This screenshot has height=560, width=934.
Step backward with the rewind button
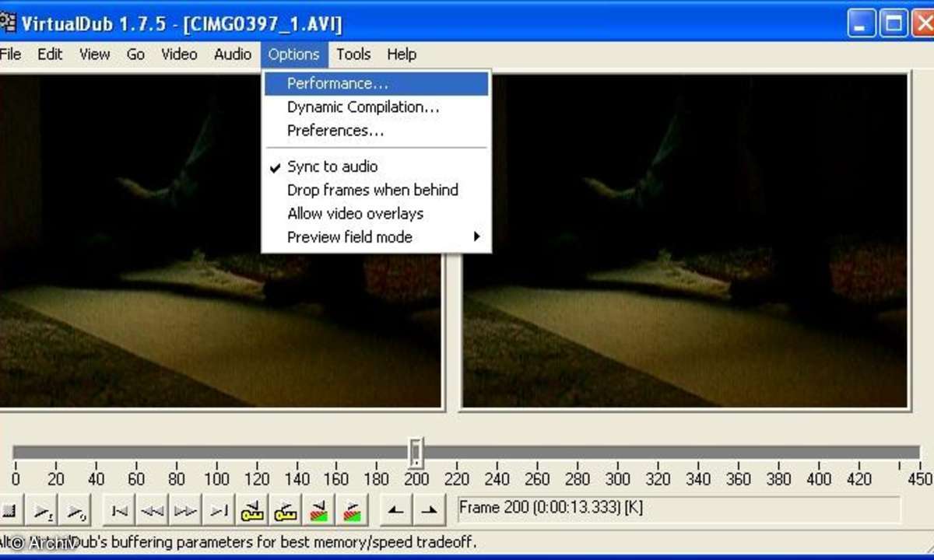pos(153,511)
